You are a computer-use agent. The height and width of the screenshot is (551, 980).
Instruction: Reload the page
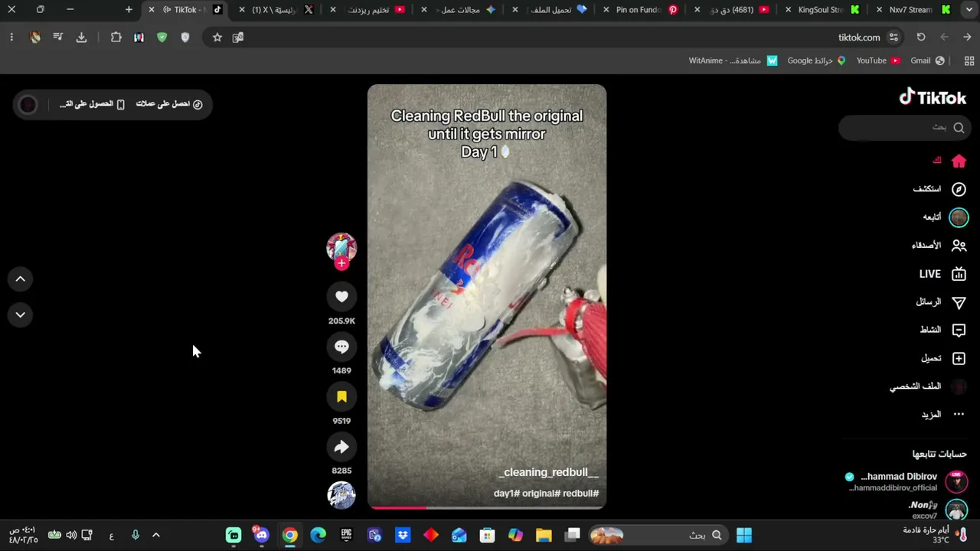[921, 37]
